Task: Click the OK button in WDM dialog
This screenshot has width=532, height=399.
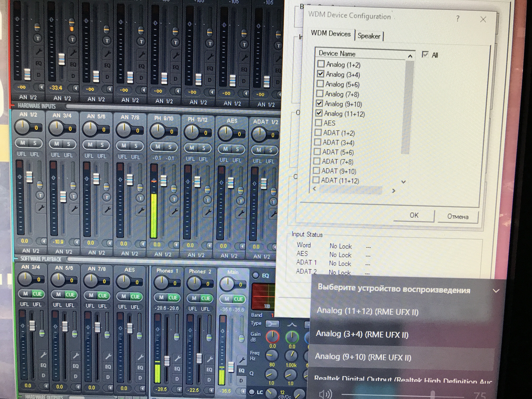Action: (414, 215)
